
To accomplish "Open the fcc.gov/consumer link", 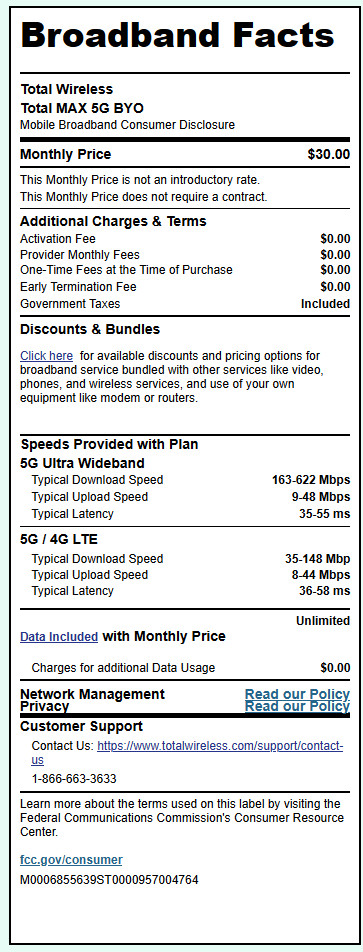I will point(71,860).
